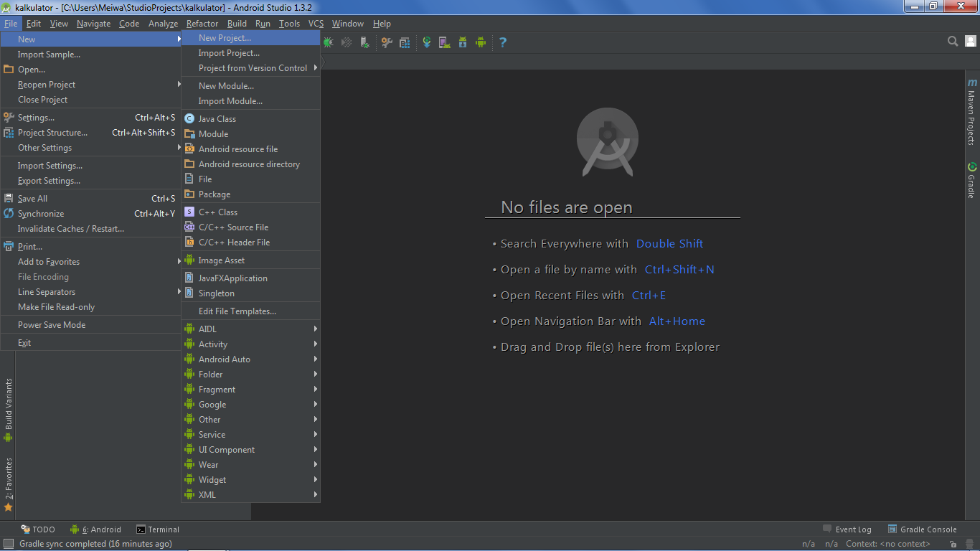Choose Java Class from the New submenu

250,119
